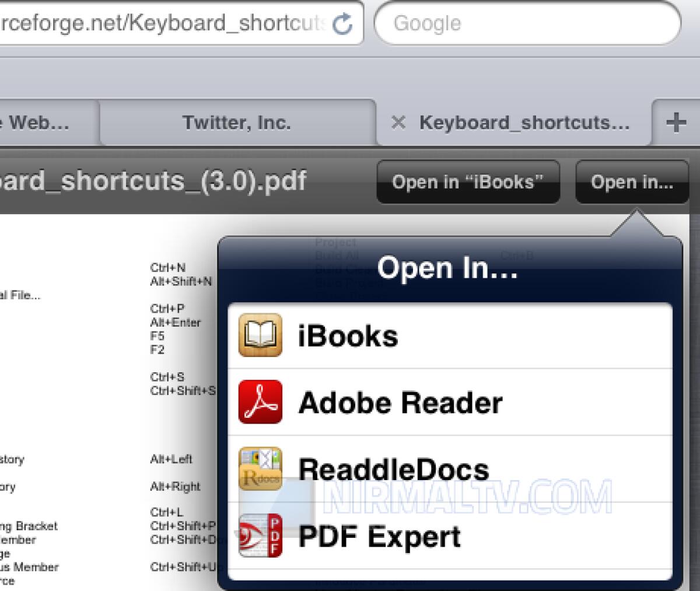
Task: Open the PDF using the iBooks app icon
Action: pos(260,335)
